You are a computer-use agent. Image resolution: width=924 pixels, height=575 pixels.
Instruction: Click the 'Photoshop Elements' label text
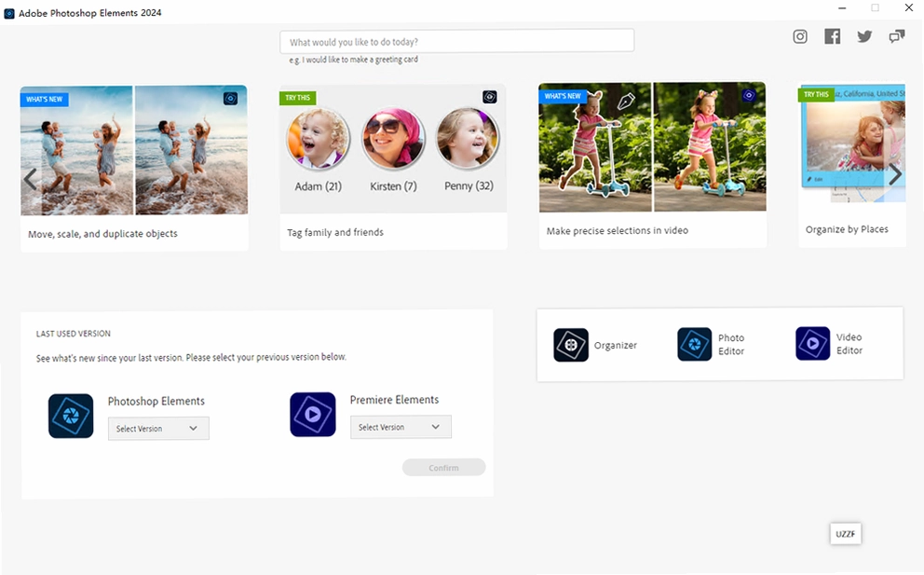[156, 401]
